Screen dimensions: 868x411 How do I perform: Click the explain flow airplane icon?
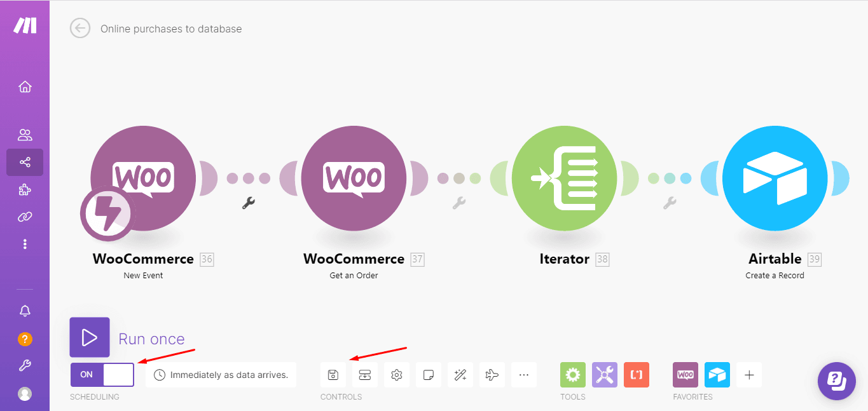(x=492, y=375)
